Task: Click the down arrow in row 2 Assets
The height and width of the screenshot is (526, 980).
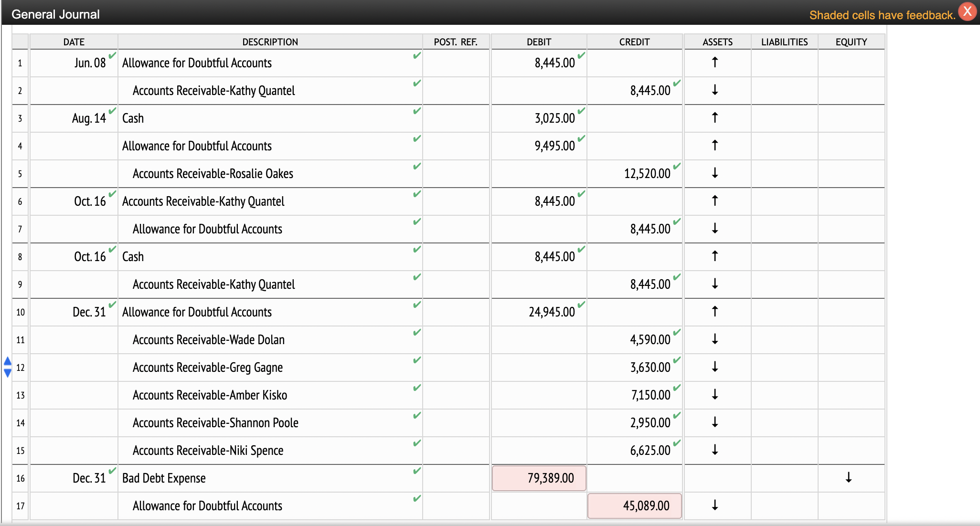Action: click(x=714, y=90)
